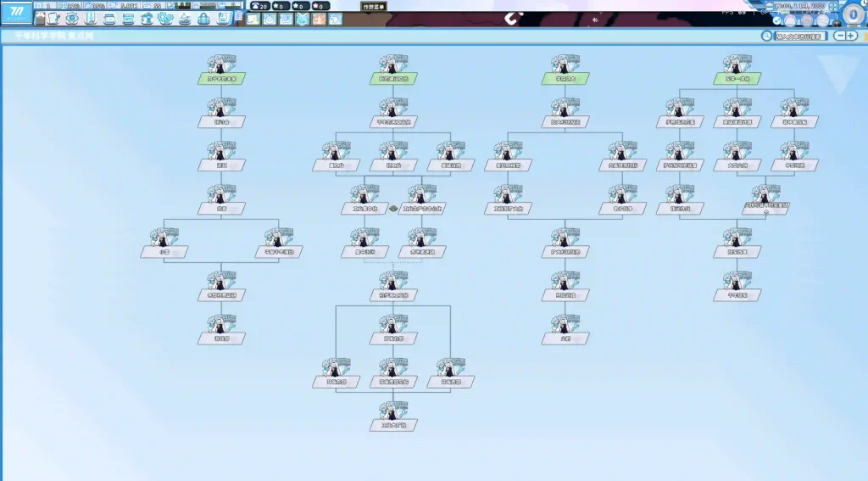This screenshot has height=481, width=868.
Task: Click the phone counter showing 20
Action: (x=259, y=6)
